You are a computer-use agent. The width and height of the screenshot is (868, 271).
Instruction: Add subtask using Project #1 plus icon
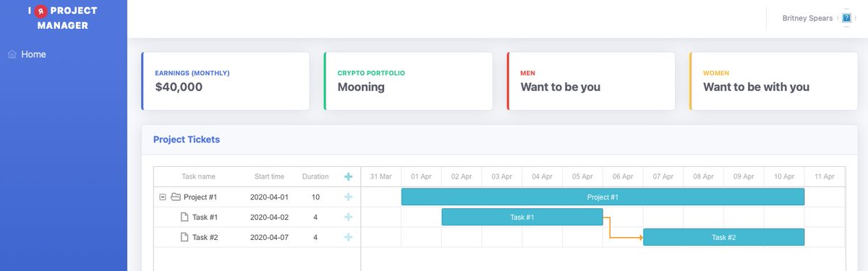click(348, 197)
